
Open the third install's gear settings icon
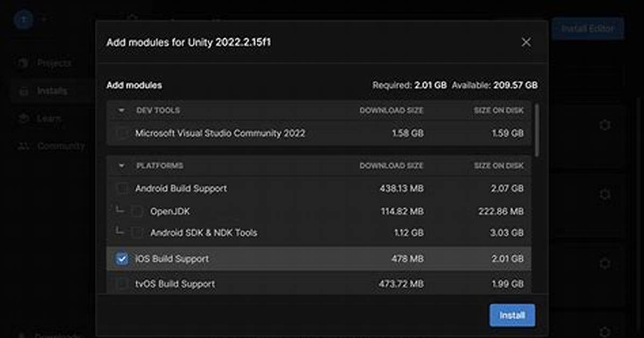(605, 263)
